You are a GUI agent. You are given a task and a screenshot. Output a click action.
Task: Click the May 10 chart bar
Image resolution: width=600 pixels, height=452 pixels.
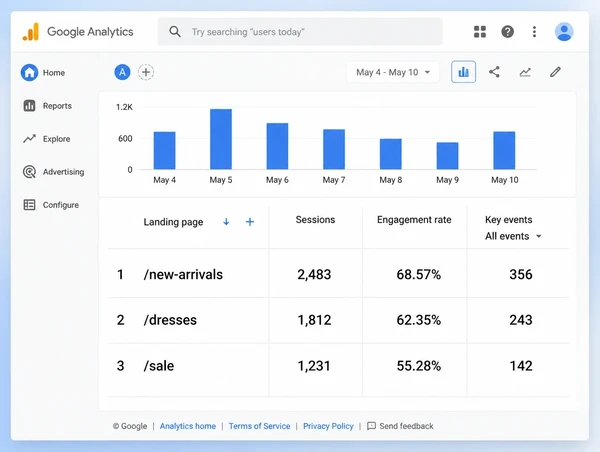click(x=504, y=150)
